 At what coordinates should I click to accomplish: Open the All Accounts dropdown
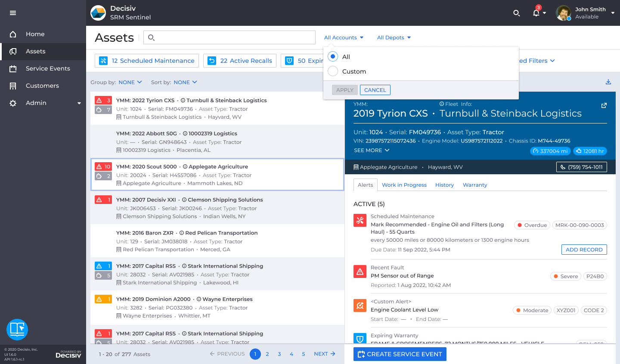coord(344,37)
